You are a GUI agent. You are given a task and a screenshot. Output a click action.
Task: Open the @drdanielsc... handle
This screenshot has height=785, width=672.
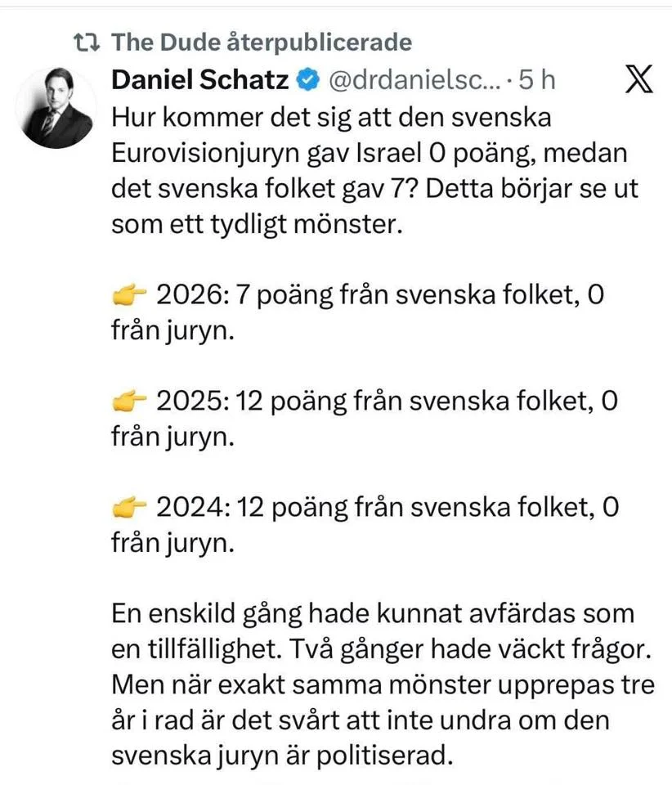point(414,80)
